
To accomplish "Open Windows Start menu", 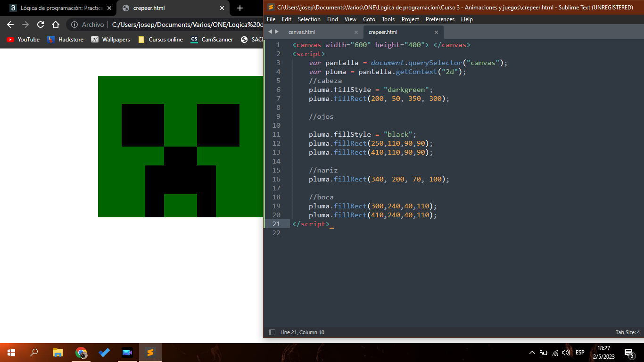I will [11, 353].
